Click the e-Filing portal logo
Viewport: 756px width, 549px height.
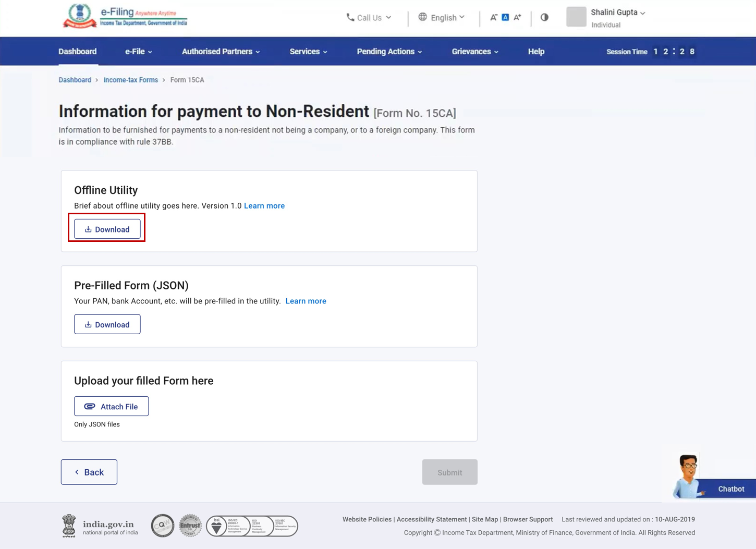[125, 17]
